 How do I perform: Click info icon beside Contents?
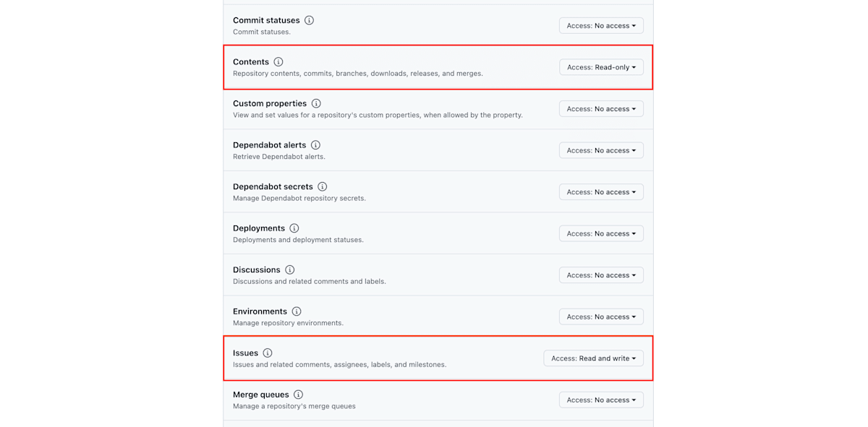pos(278,62)
